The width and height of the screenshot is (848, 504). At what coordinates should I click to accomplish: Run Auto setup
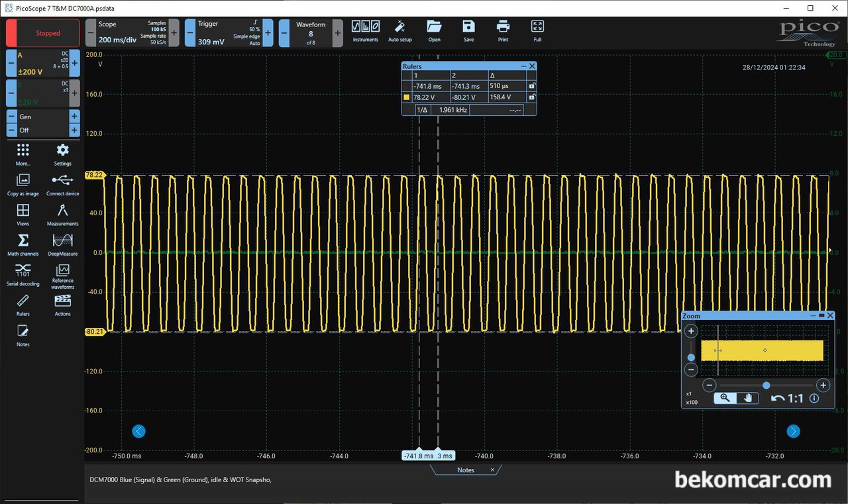point(399,30)
